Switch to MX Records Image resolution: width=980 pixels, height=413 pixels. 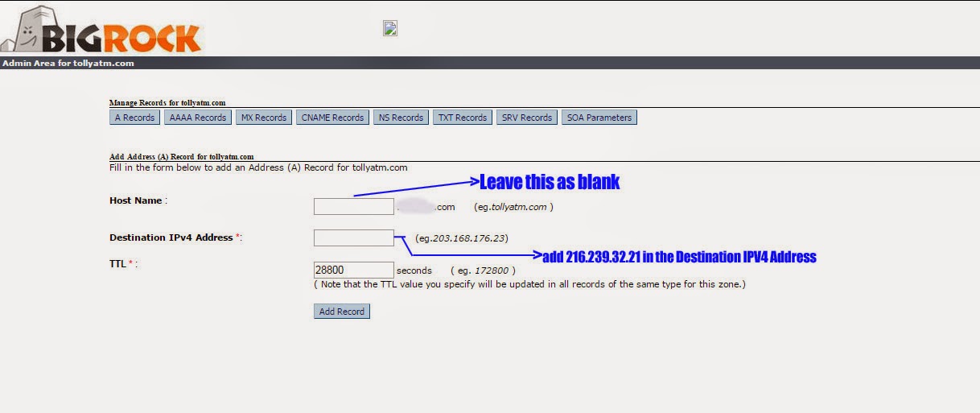click(264, 118)
